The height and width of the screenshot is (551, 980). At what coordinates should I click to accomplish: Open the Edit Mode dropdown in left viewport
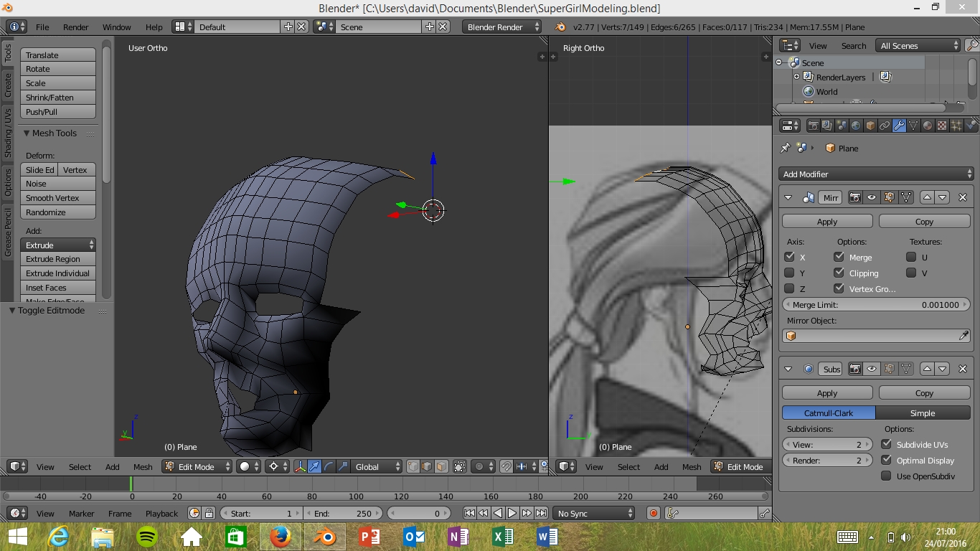(197, 466)
